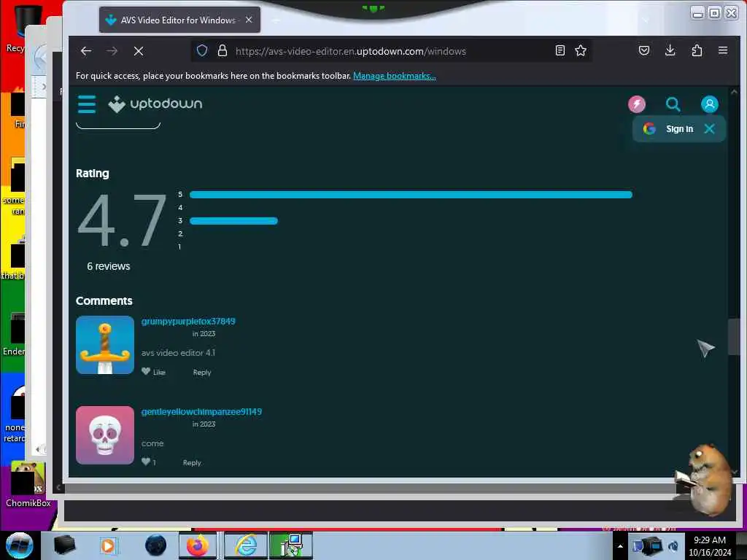Dismiss the Google Sign in popup
The height and width of the screenshot is (560, 747).
click(x=709, y=128)
